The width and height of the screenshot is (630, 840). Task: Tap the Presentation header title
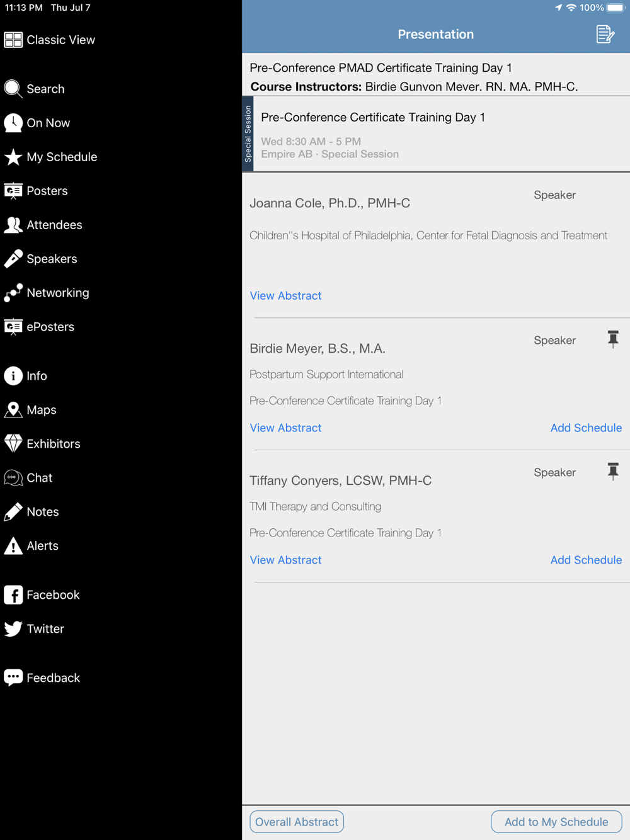point(436,34)
